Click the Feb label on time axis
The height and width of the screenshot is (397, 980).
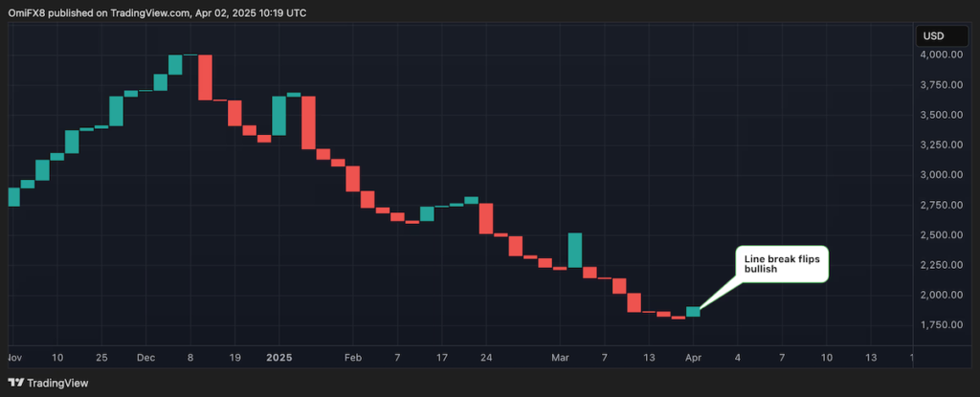pyautogui.click(x=353, y=358)
